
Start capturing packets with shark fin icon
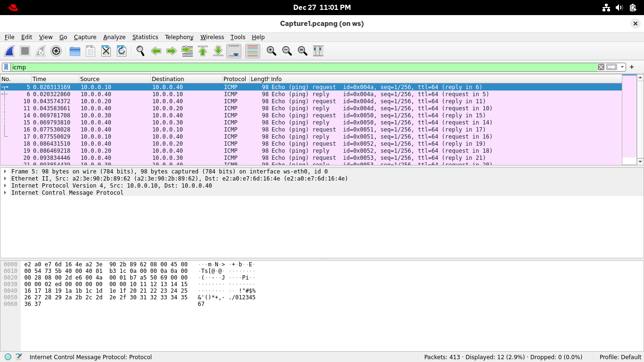coord(9,51)
